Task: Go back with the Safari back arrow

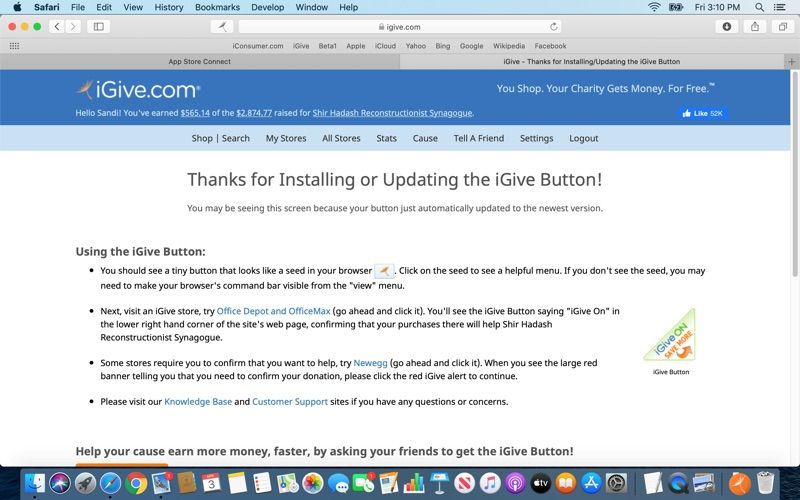Action: 57,27
